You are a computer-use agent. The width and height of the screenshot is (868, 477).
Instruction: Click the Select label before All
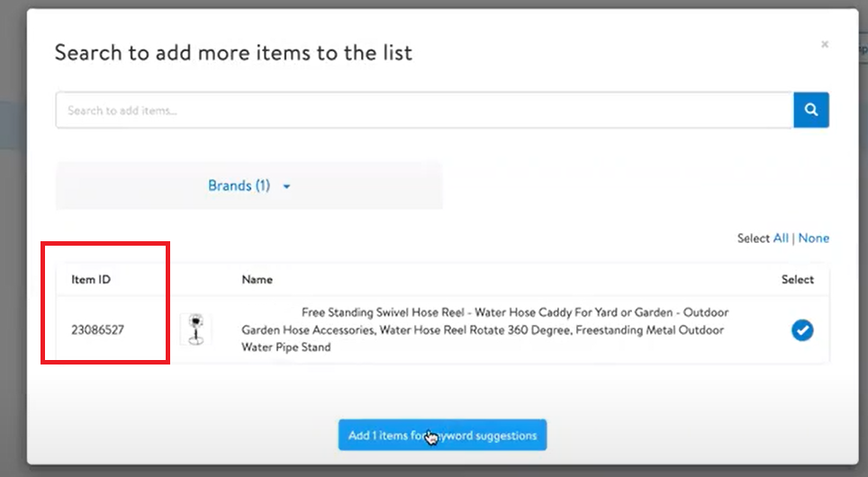753,238
